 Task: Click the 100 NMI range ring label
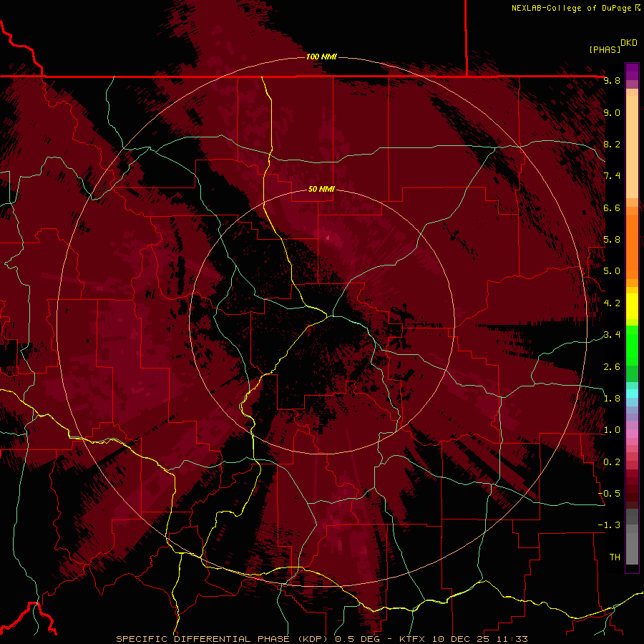[x=321, y=57]
